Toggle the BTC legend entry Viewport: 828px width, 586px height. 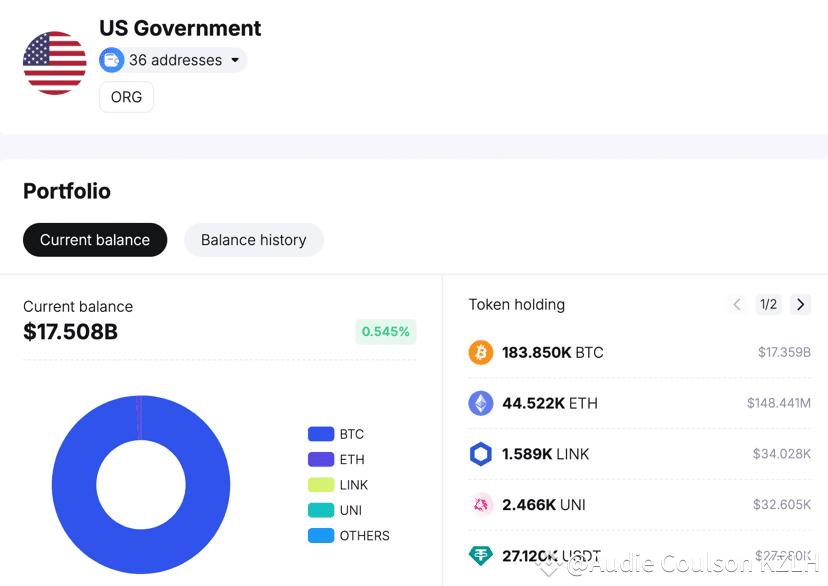(320, 433)
